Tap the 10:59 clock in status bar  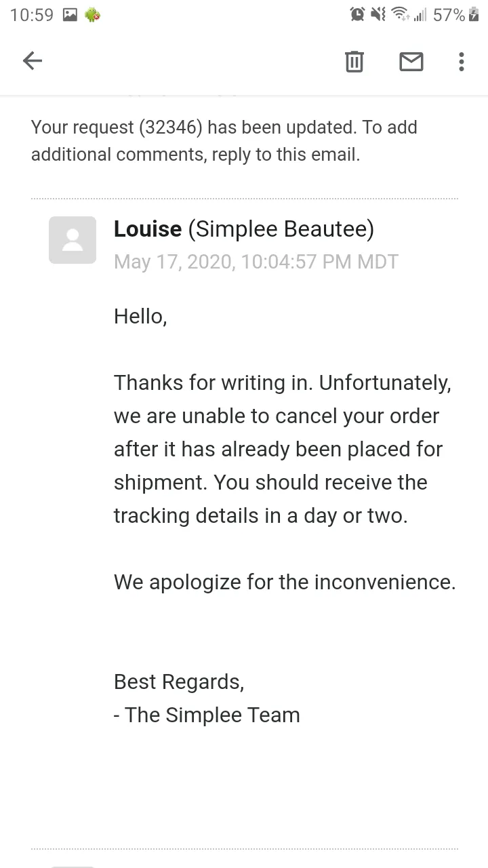[32, 14]
